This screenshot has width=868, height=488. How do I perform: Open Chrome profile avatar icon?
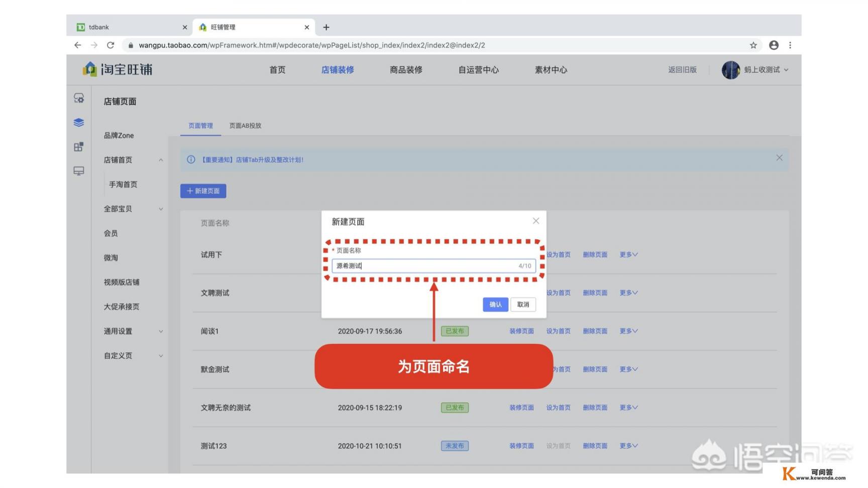tap(774, 45)
